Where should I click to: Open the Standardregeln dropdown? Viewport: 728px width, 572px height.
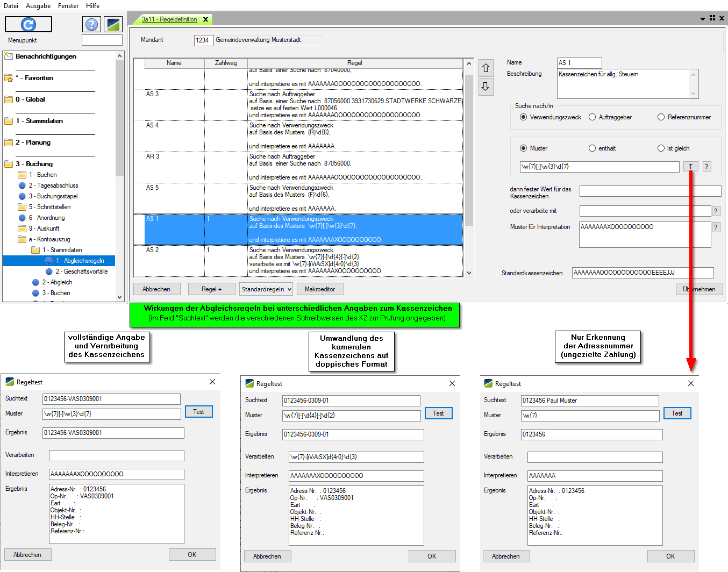coord(266,289)
